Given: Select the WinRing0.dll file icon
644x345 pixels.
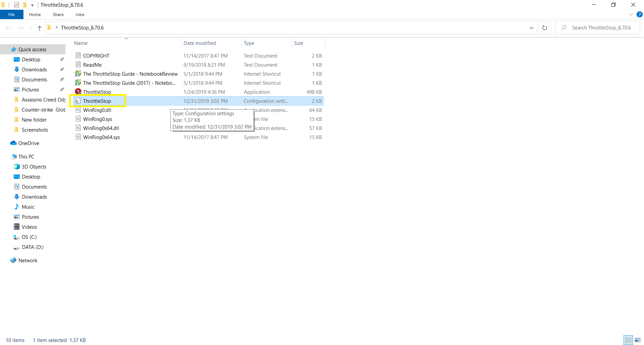Looking at the screenshot, I should click(78, 110).
